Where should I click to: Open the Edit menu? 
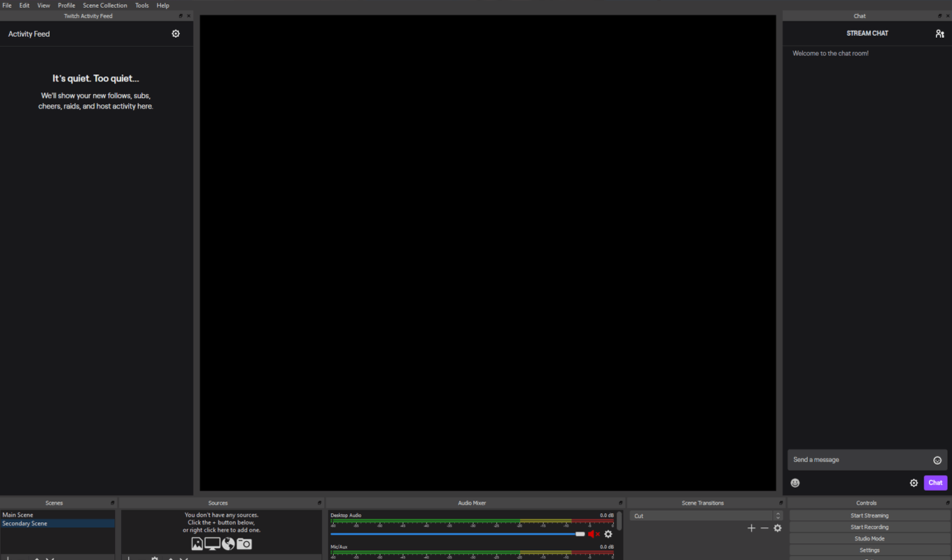tap(24, 5)
